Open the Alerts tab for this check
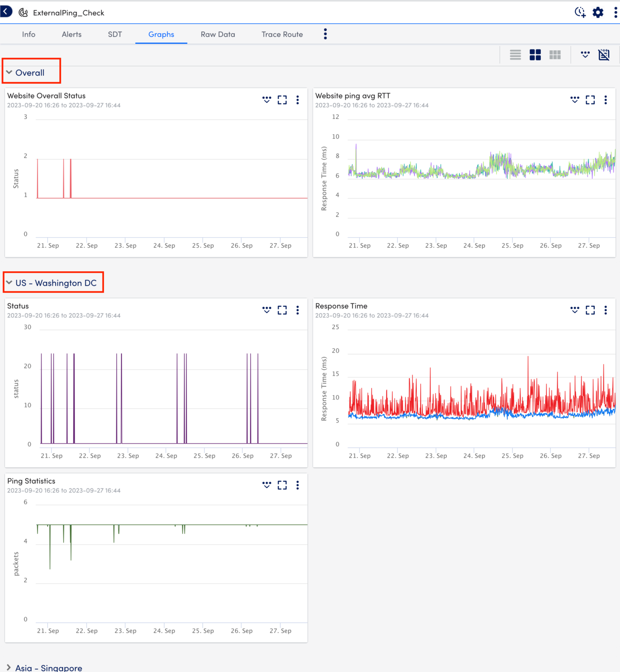This screenshot has height=672, width=620. (x=71, y=34)
